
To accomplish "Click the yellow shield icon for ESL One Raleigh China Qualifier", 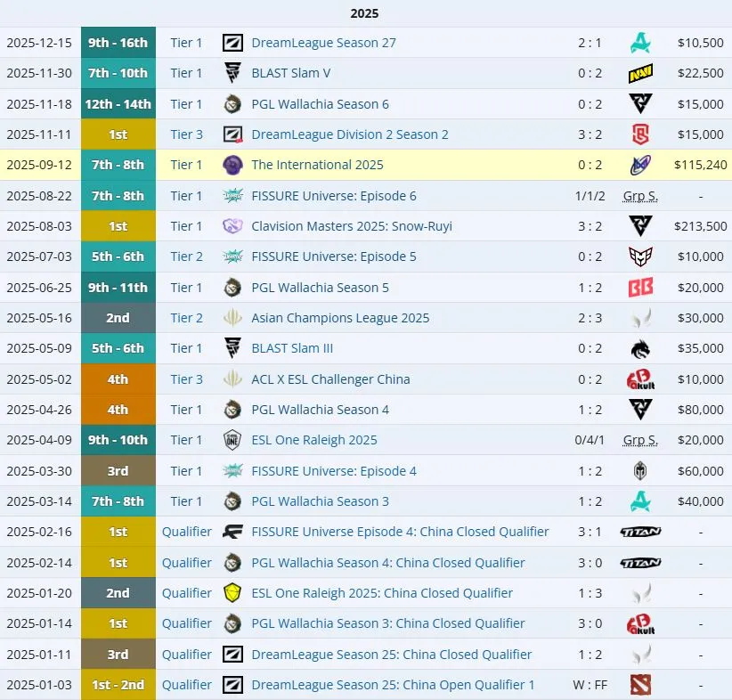I will click(232, 593).
